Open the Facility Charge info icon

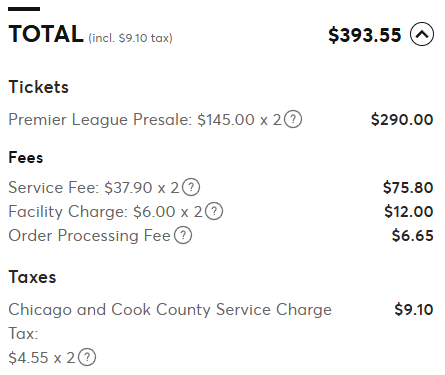pyautogui.click(x=214, y=211)
